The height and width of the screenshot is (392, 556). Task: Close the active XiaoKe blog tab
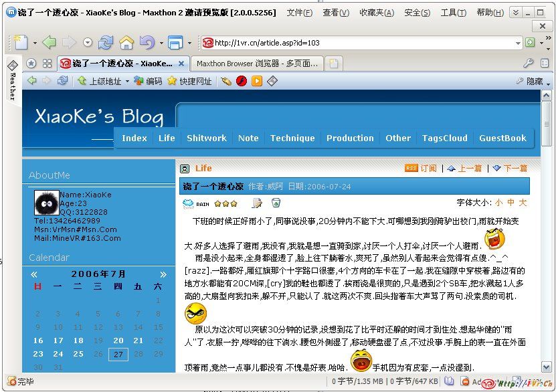coord(181,64)
